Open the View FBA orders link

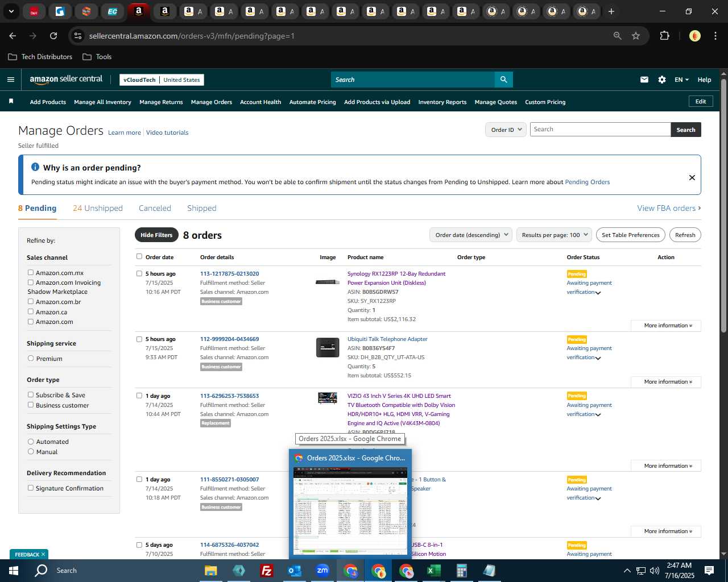click(669, 208)
